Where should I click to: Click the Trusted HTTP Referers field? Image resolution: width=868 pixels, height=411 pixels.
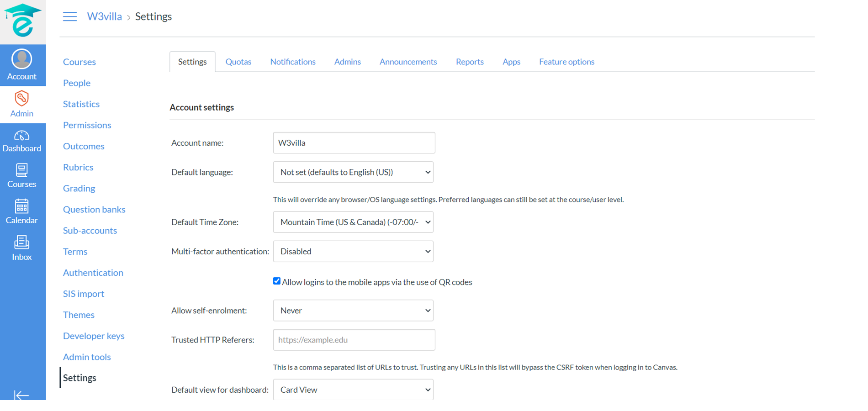[354, 340]
